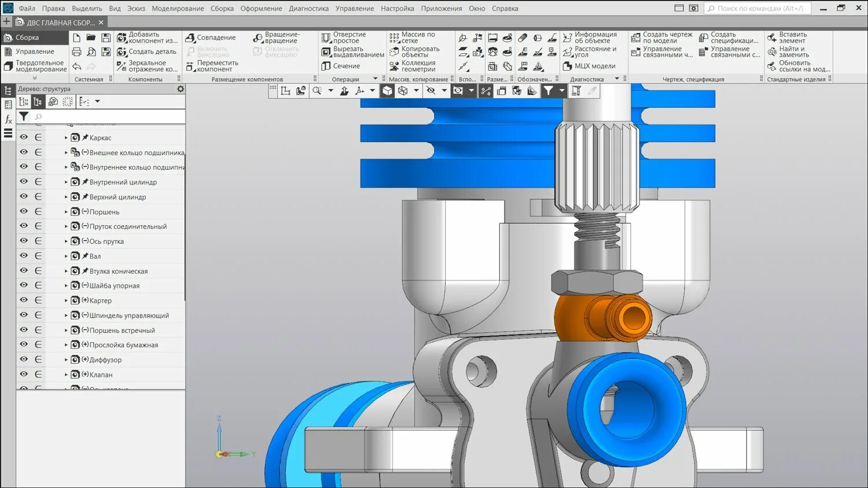
Task: Click Вставить элемент in standard parts
Action: (x=787, y=38)
